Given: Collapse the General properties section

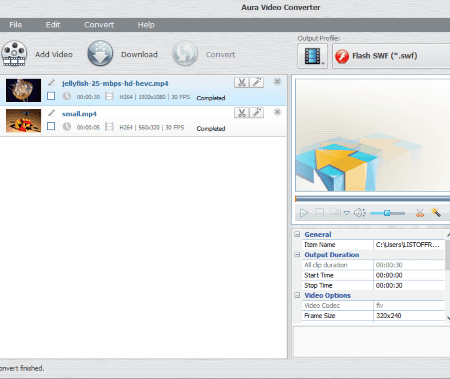Looking at the screenshot, I should point(297,234).
